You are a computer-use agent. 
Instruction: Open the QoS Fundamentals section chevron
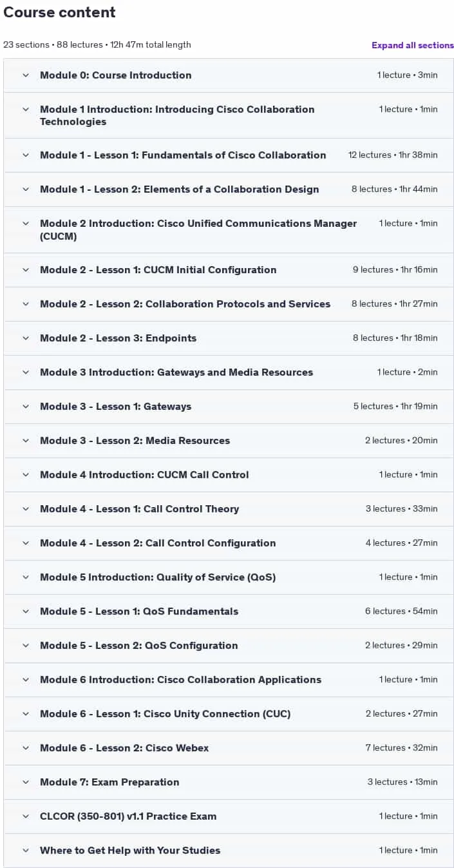click(x=26, y=612)
